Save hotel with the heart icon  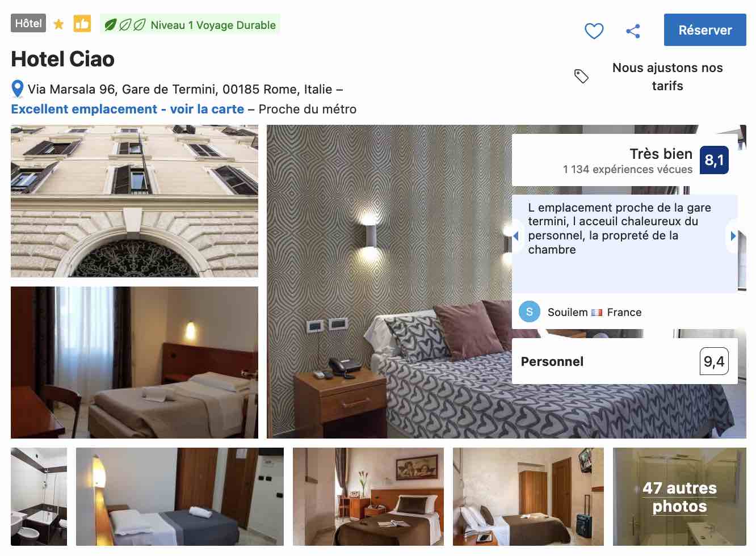pos(594,31)
